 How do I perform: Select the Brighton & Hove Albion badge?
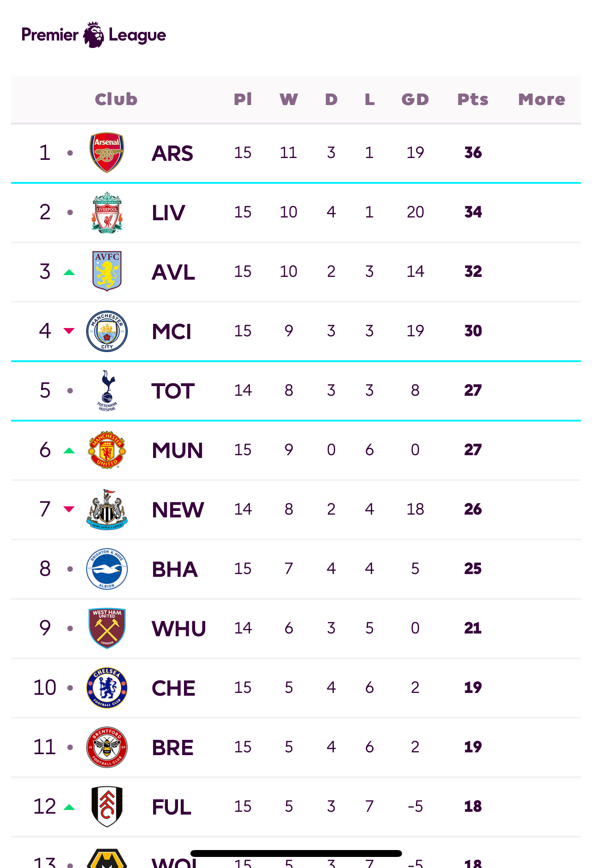point(106,569)
